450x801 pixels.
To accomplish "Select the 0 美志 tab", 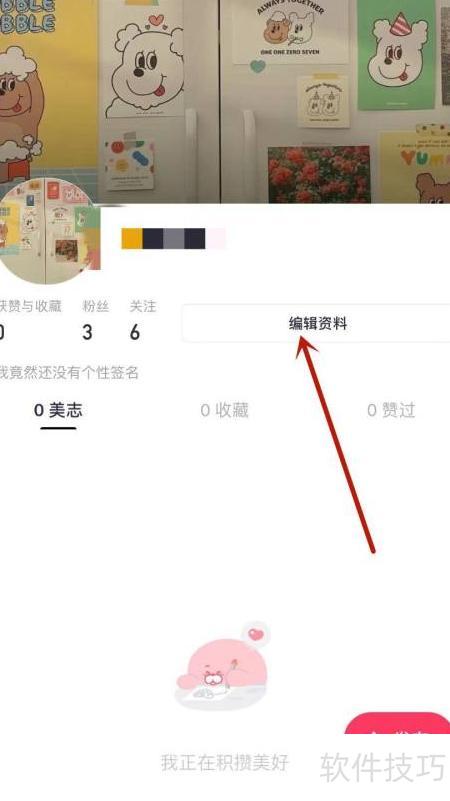I will click(x=58, y=410).
